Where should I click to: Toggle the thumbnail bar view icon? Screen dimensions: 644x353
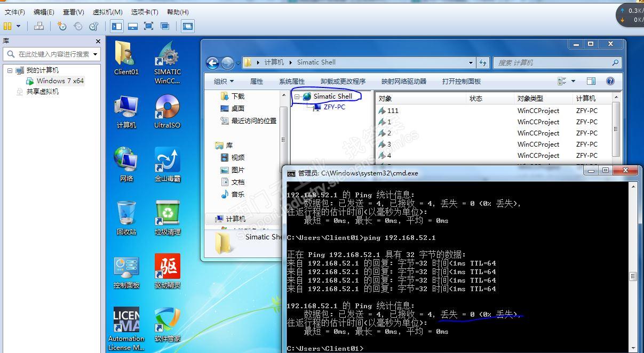[x=133, y=26]
